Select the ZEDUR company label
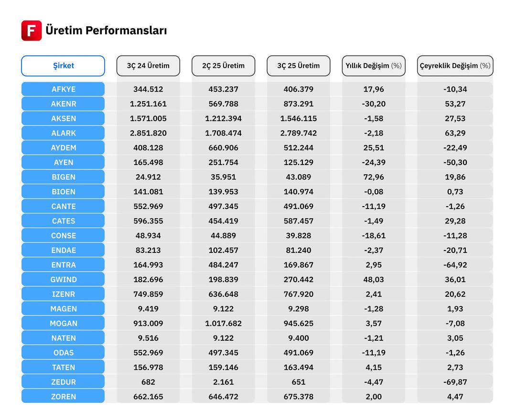This screenshot has height=420, width=516. click(63, 382)
